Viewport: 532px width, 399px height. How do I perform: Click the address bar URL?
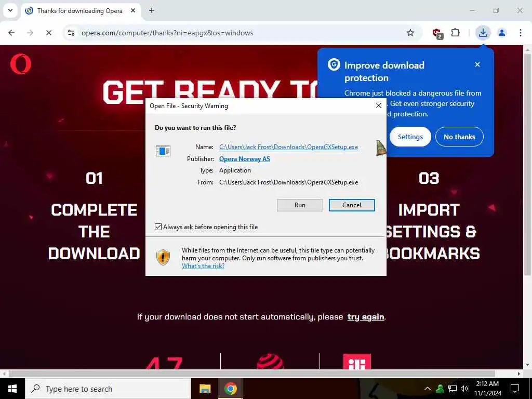167,33
